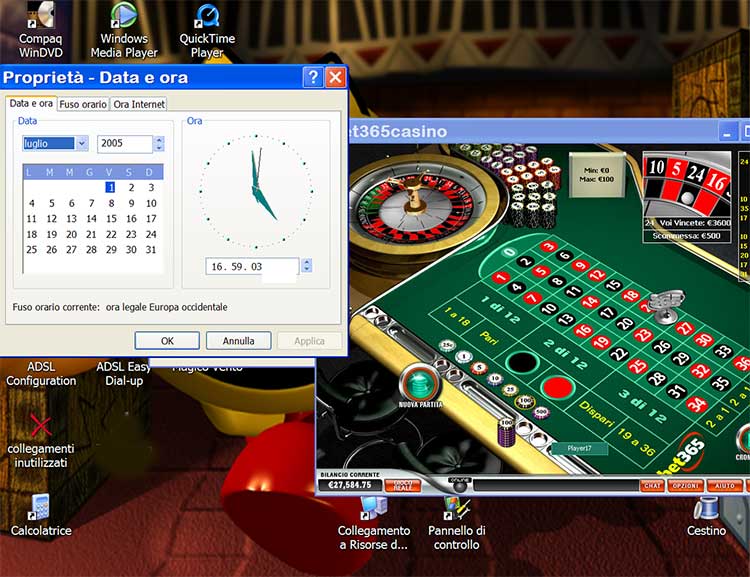The width and height of the screenshot is (750, 577).
Task: Open Aiuto in casino bar
Action: [x=725, y=486]
